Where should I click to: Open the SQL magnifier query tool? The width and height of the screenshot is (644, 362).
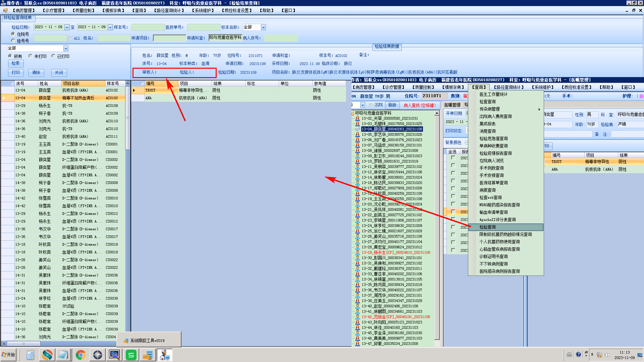(x=114, y=355)
